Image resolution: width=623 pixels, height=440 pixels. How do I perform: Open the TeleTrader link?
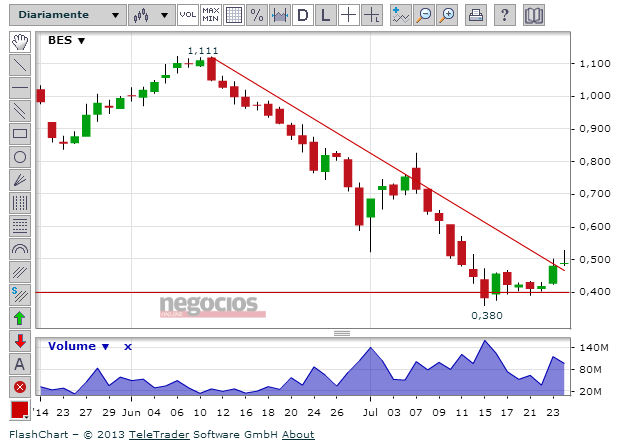point(159,434)
